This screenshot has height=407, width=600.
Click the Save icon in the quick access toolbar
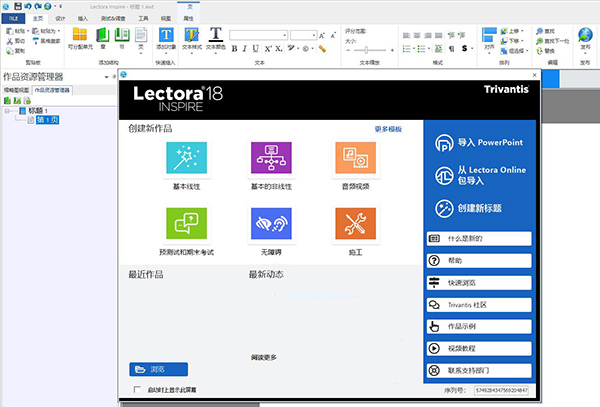[x=18, y=6]
